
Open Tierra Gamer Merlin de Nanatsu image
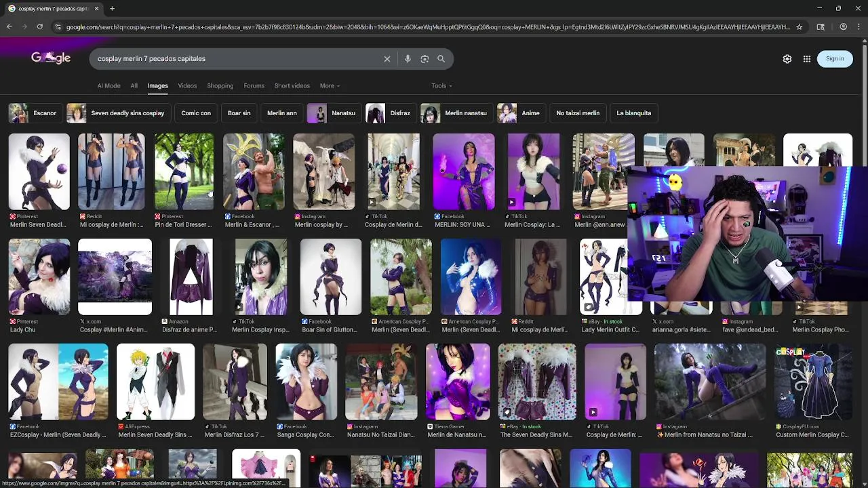pos(458,382)
